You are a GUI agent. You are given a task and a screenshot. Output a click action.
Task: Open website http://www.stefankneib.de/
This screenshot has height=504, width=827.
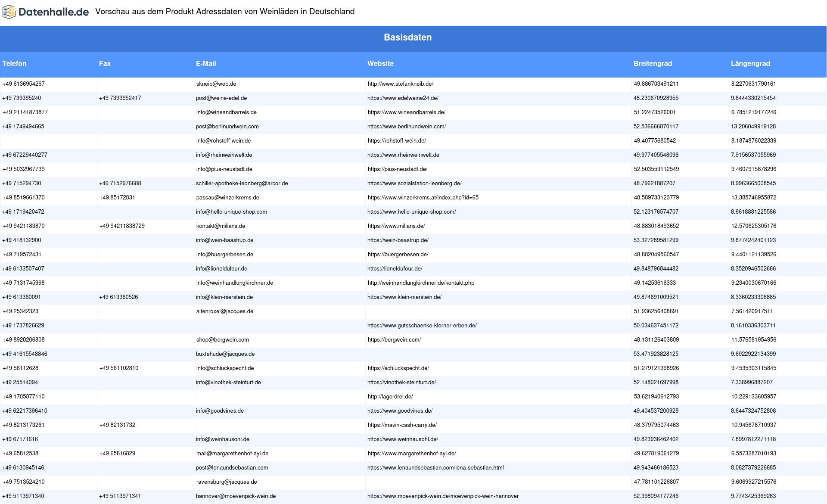click(401, 84)
